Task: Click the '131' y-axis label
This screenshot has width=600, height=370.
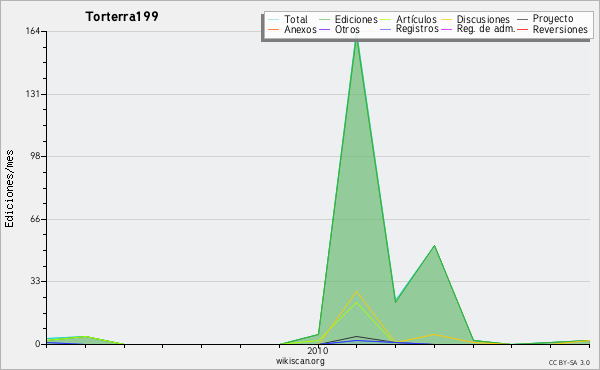Action: [33, 94]
